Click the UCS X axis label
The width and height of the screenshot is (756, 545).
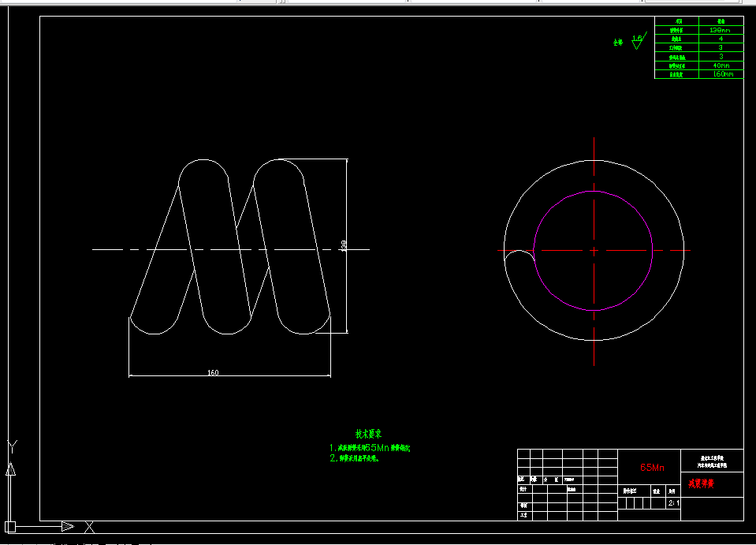point(90,527)
